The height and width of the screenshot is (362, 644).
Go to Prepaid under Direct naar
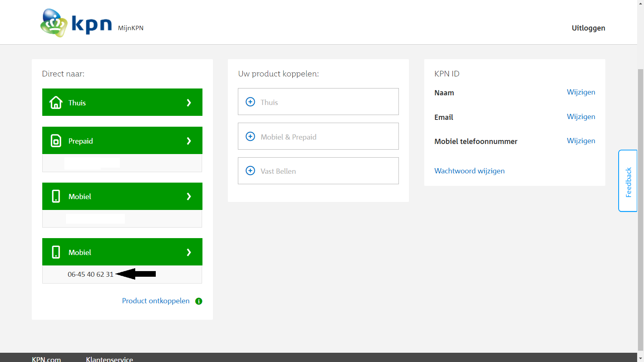[122, 140]
